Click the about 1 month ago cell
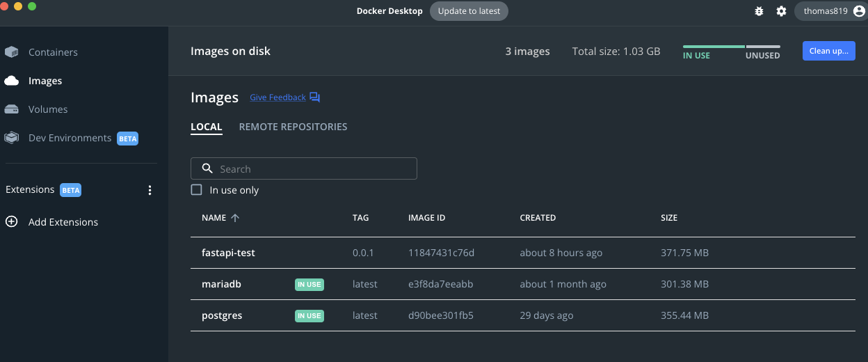The image size is (868, 362). pyautogui.click(x=563, y=284)
